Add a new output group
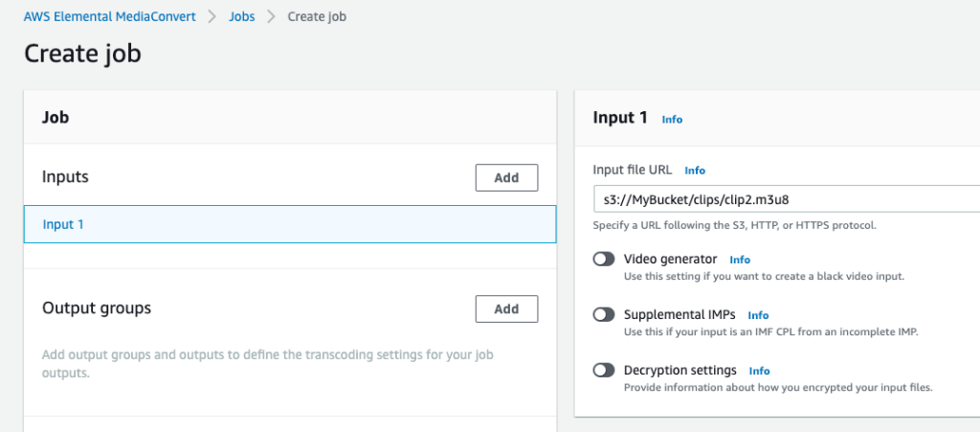The width and height of the screenshot is (980, 432). pos(506,308)
